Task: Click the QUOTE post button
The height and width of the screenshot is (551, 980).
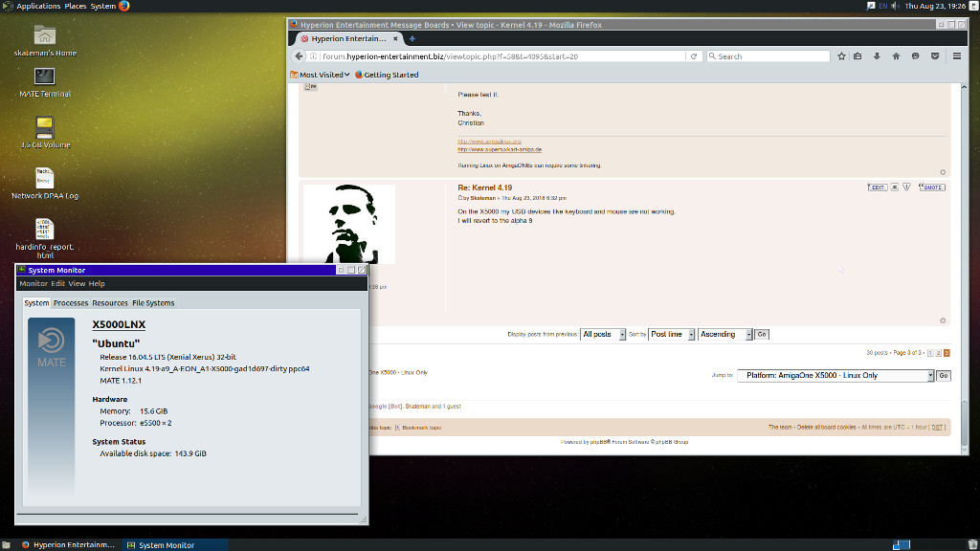Action: [932, 187]
